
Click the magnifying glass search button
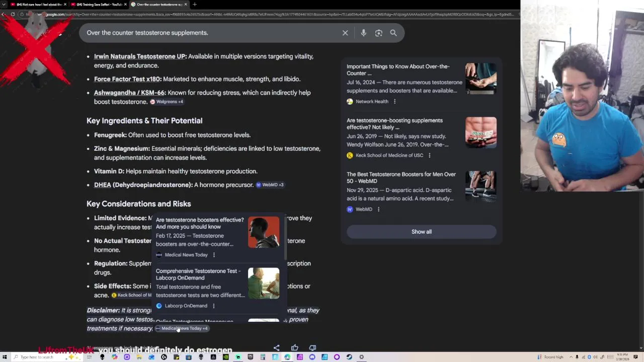click(x=393, y=33)
